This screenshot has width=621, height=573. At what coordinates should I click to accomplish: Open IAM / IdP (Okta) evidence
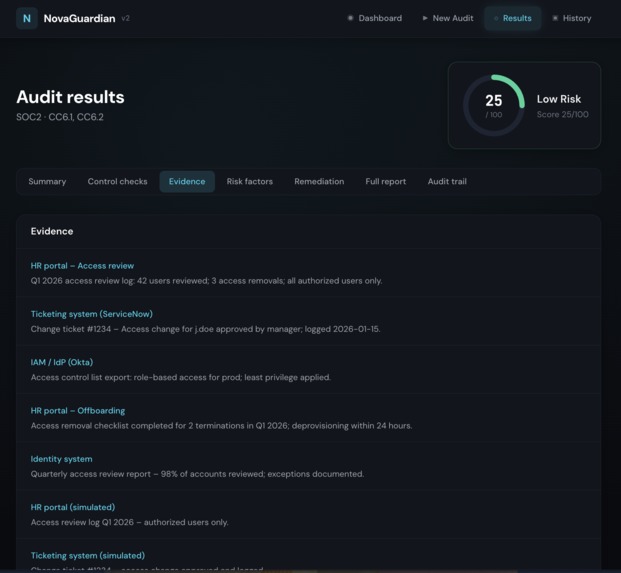tap(62, 362)
